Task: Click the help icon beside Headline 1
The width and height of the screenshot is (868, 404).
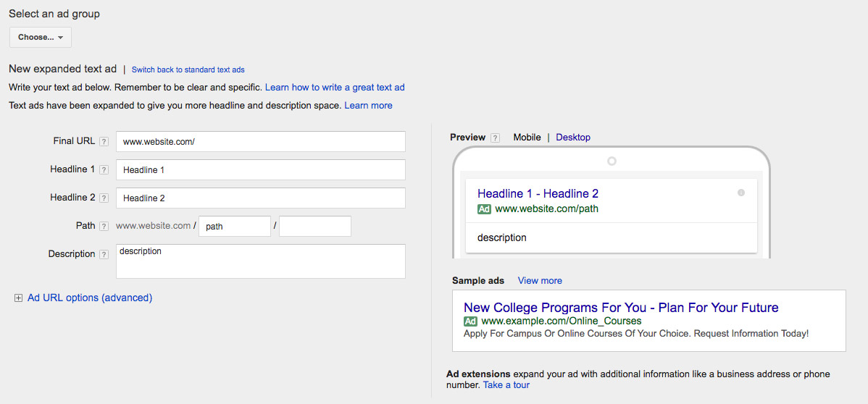Action: [104, 170]
